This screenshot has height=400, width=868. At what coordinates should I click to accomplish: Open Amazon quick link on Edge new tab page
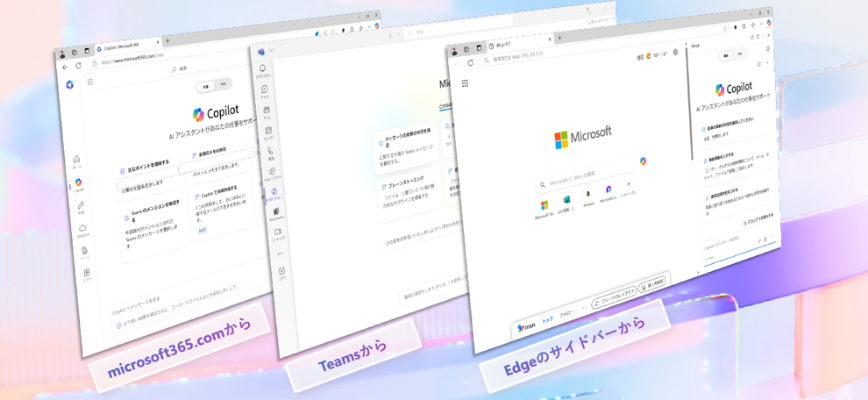click(588, 196)
